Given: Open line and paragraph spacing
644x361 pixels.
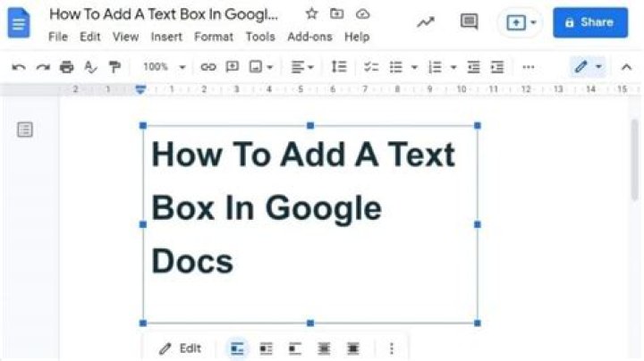Looking at the screenshot, I should (x=339, y=66).
